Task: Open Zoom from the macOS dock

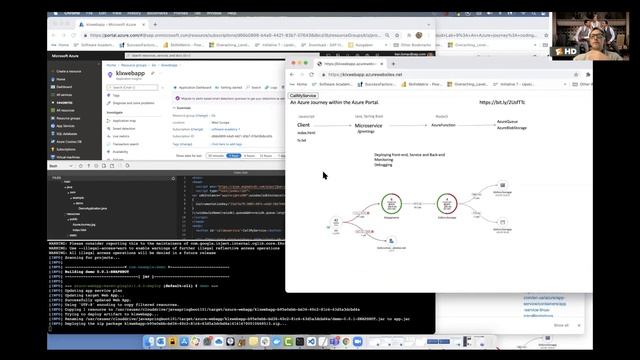Action: (x=358, y=342)
